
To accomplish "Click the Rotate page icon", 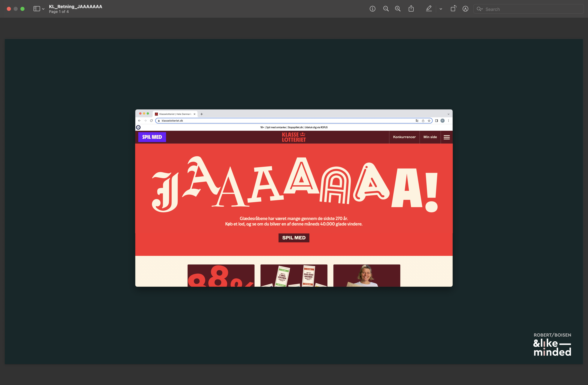I will [453, 9].
